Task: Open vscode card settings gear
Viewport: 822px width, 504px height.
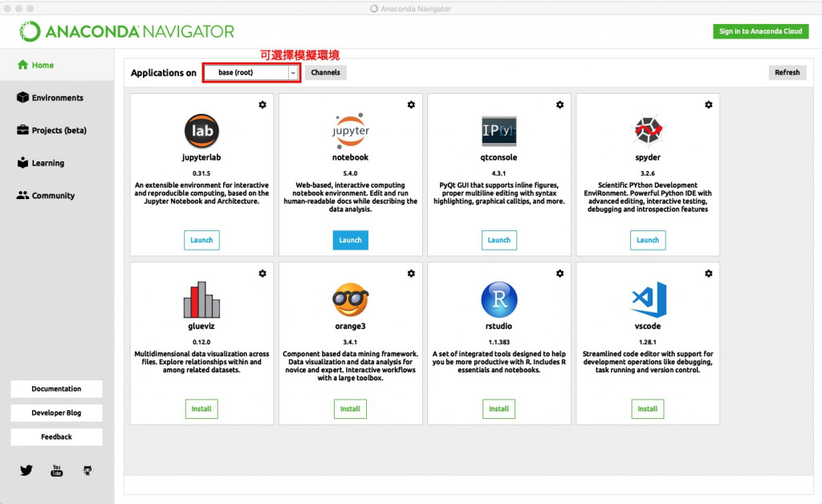Action: point(709,274)
